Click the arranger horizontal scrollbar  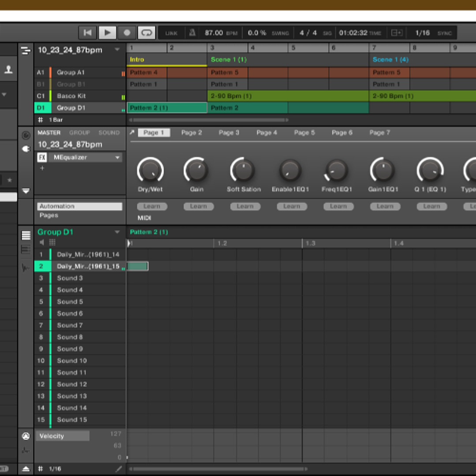(x=209, y=120)
